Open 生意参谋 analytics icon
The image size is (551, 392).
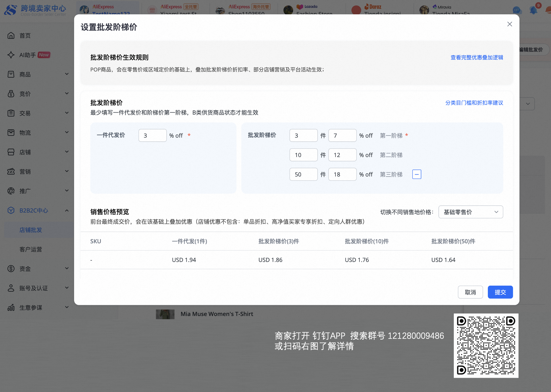11,308
